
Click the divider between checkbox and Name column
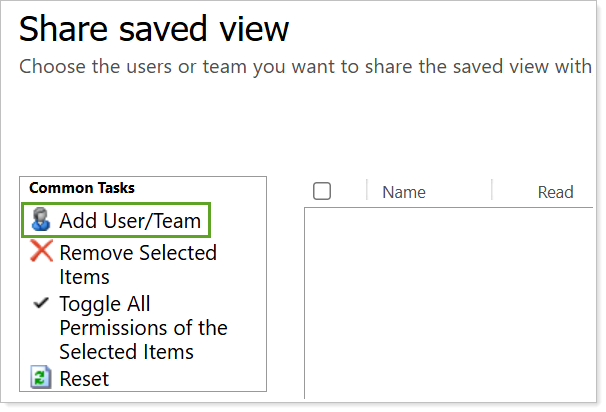click(x=367, y=191)
